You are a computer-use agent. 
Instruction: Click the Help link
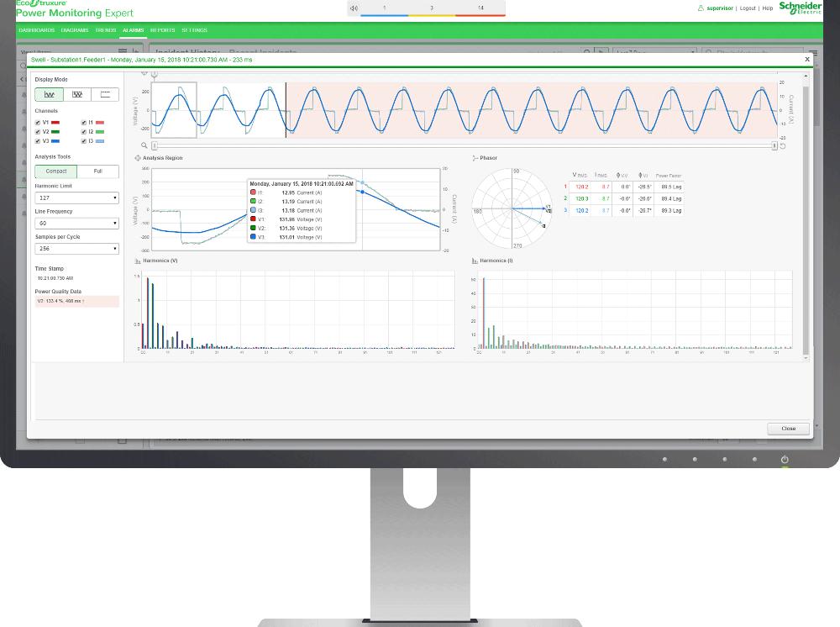[768, 8]
